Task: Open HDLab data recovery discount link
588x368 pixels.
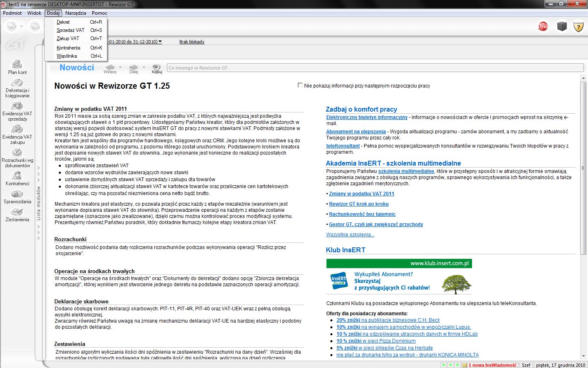Action: 407,334
